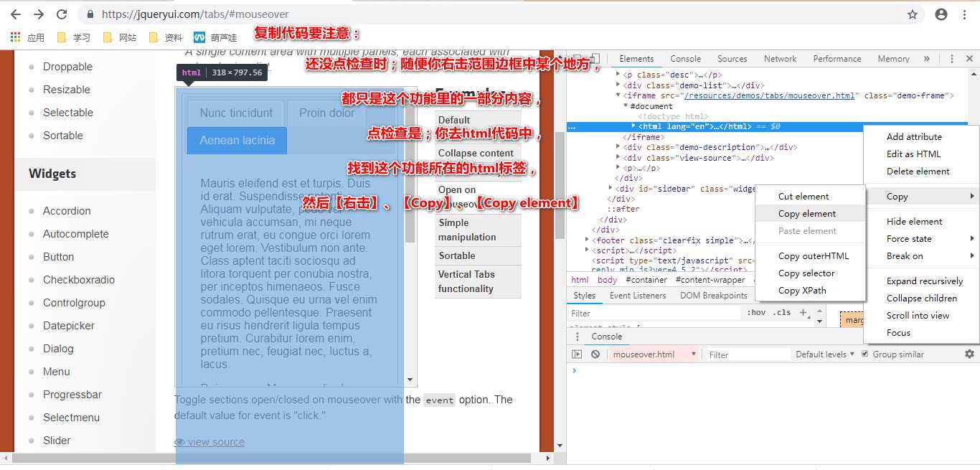Collapse the #document node
Image resolution: width=980 pixels, height=470 pixels.
[626, 106]
